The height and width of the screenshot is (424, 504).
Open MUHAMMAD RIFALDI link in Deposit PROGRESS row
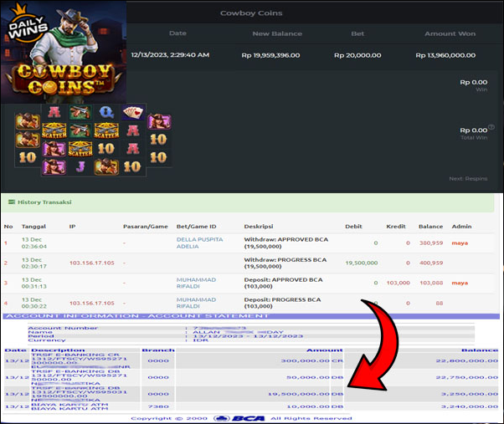196,303
